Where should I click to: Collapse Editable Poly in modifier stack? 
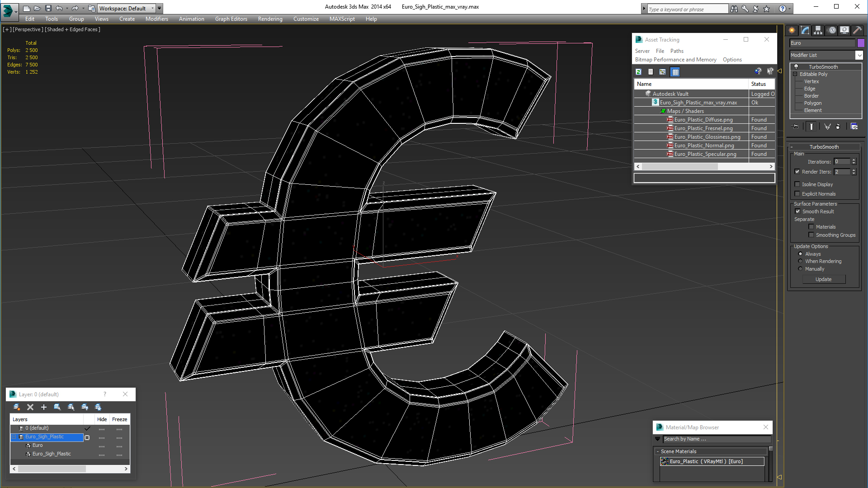[x=795, y=74]
